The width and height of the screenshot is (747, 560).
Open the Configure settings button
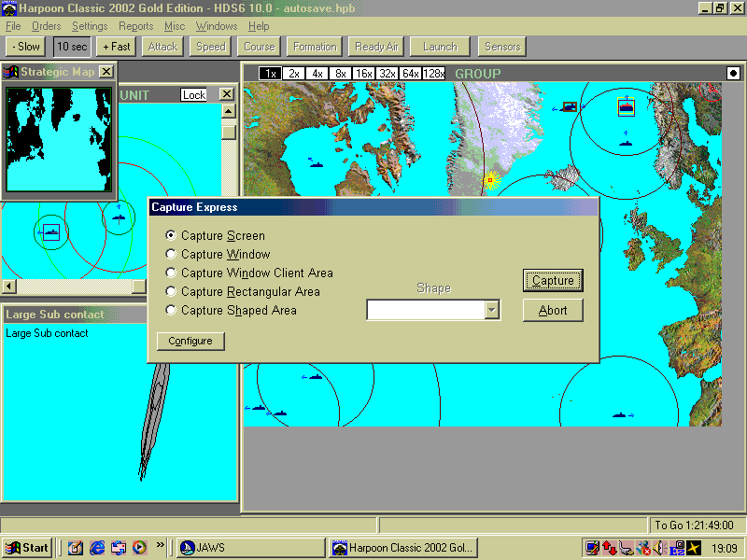(x=190, y=341)
